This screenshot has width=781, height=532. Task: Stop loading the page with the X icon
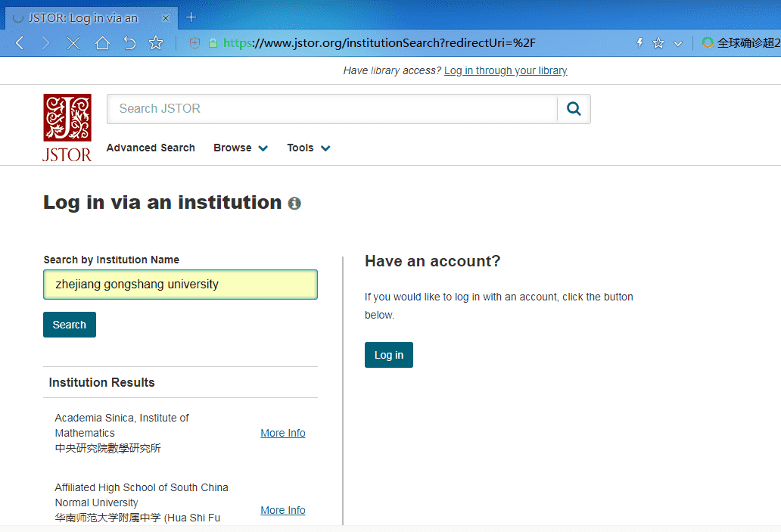point(73,43)
